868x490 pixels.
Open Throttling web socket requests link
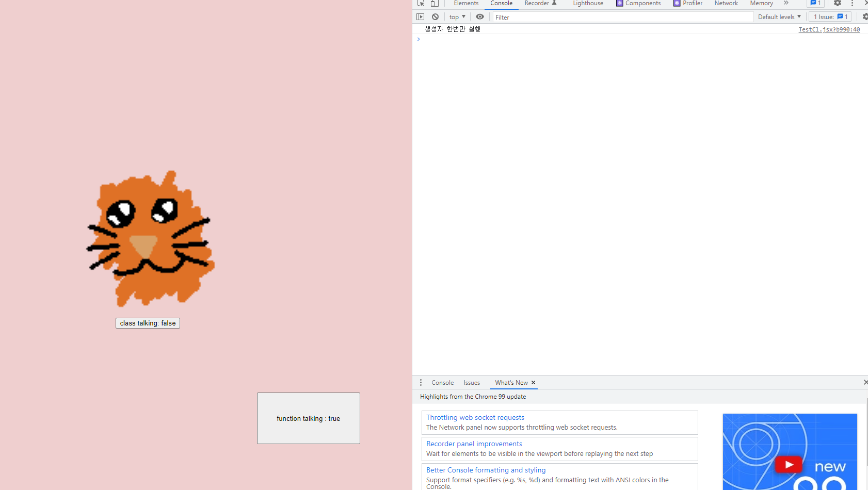(x=475, y=417)
